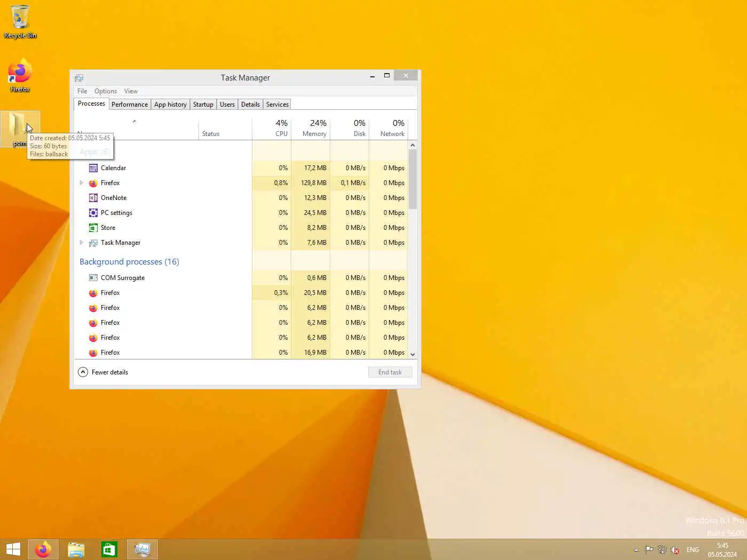The width and height of the screenshot is (747, 560).
Task: Click the Task Manager title bar icon
Action: [x=79, y=78]
